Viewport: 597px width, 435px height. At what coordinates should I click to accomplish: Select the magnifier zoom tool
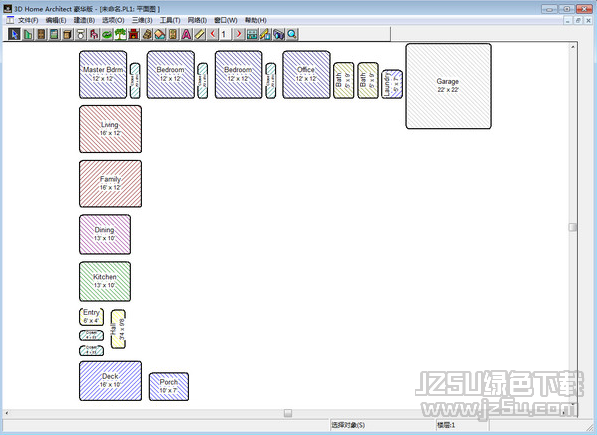pos(292,35)
